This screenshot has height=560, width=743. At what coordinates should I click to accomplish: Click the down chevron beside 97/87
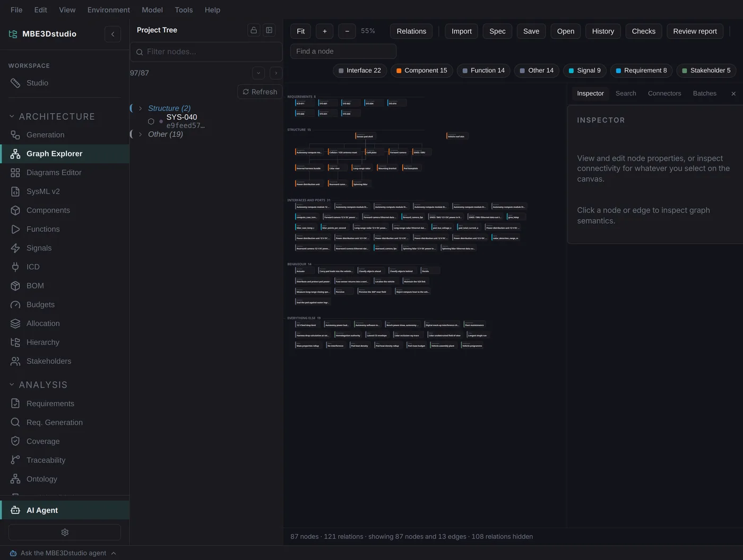[258, 73]
